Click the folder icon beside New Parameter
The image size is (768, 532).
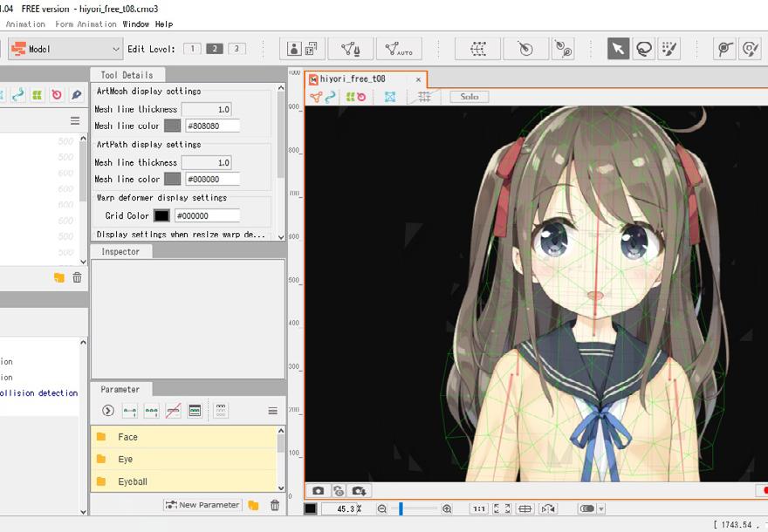click(x=253, y=505)
